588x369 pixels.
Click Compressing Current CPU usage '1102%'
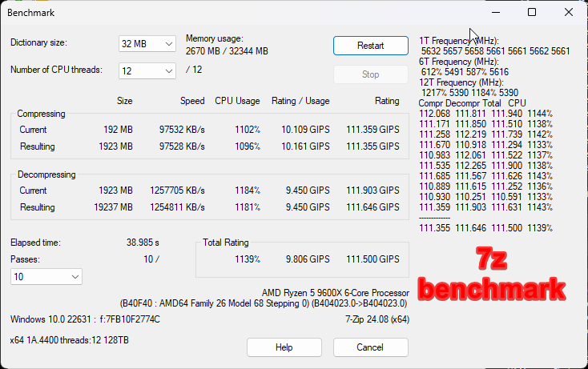click(x=248, y=130)
